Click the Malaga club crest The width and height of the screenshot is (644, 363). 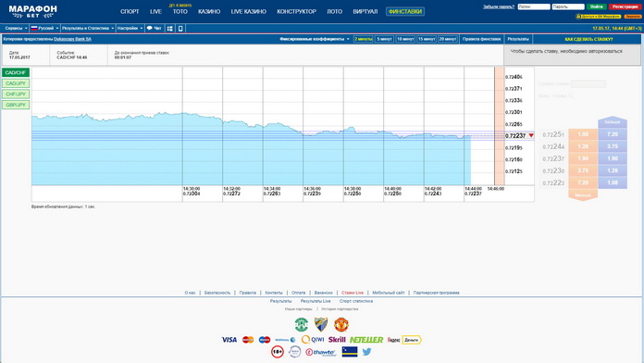tap(321, 324)
